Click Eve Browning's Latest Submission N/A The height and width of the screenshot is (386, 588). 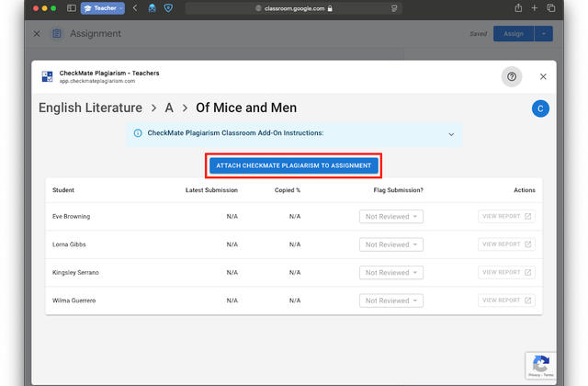[x=232, y=217]
